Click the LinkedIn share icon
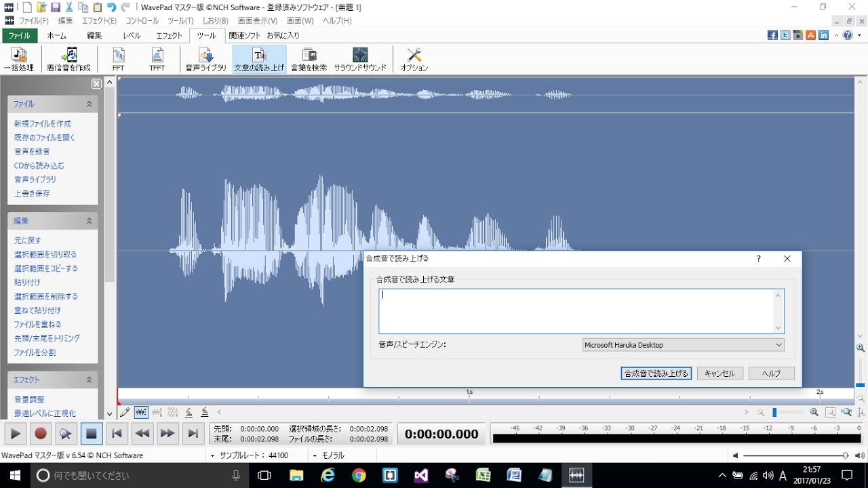 click(824, 35)
